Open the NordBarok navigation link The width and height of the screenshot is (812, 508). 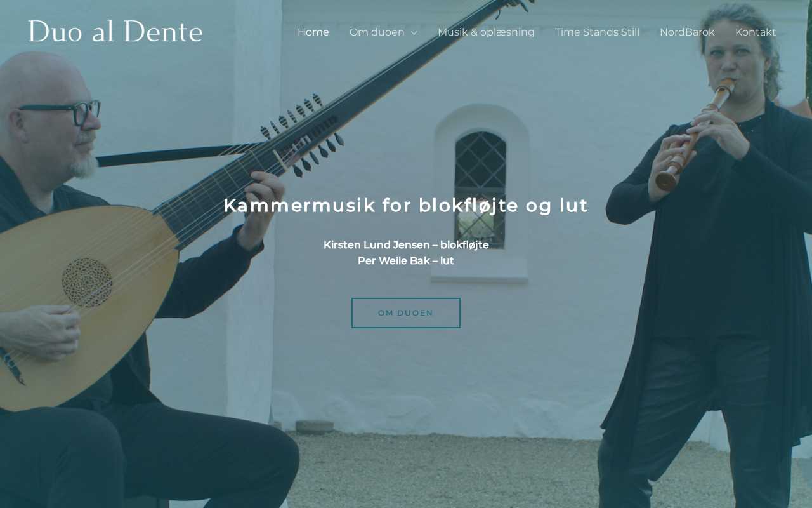[687, 32]
